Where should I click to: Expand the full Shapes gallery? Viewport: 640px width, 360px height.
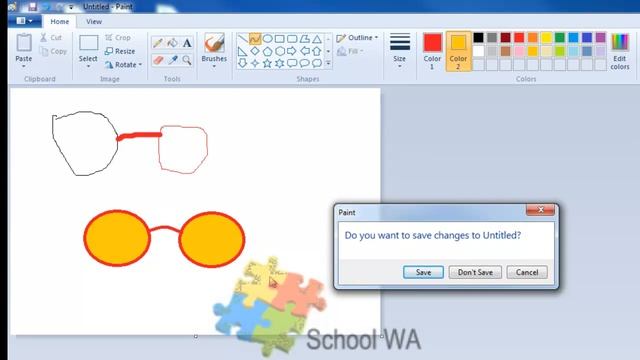(328, 63)
